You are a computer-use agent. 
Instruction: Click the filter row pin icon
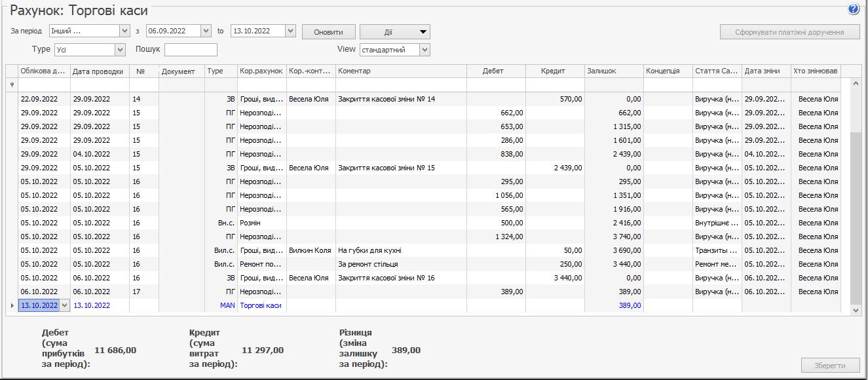pyautogui.click(x=12, y=85)
